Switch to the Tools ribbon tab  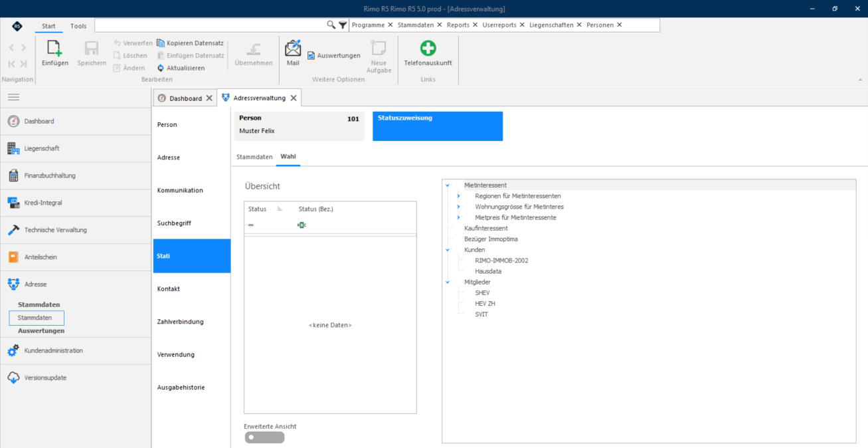[x=78, y=25]
